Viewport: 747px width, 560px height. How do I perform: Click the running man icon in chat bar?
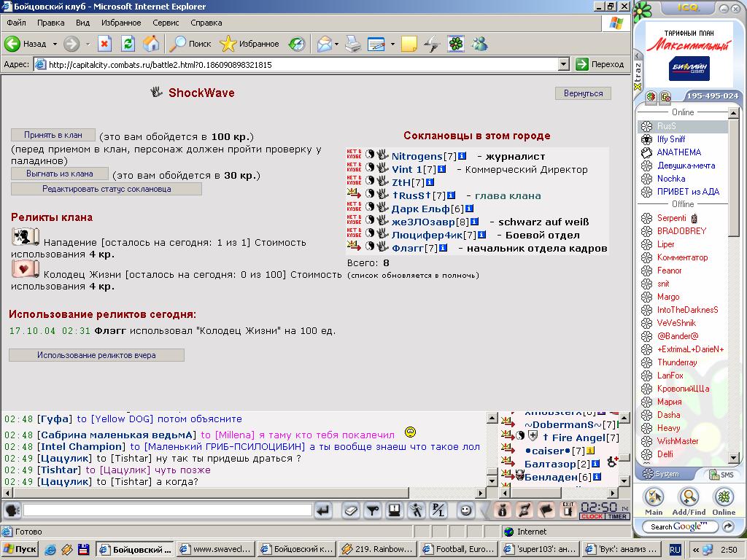[x=416, y=510]
